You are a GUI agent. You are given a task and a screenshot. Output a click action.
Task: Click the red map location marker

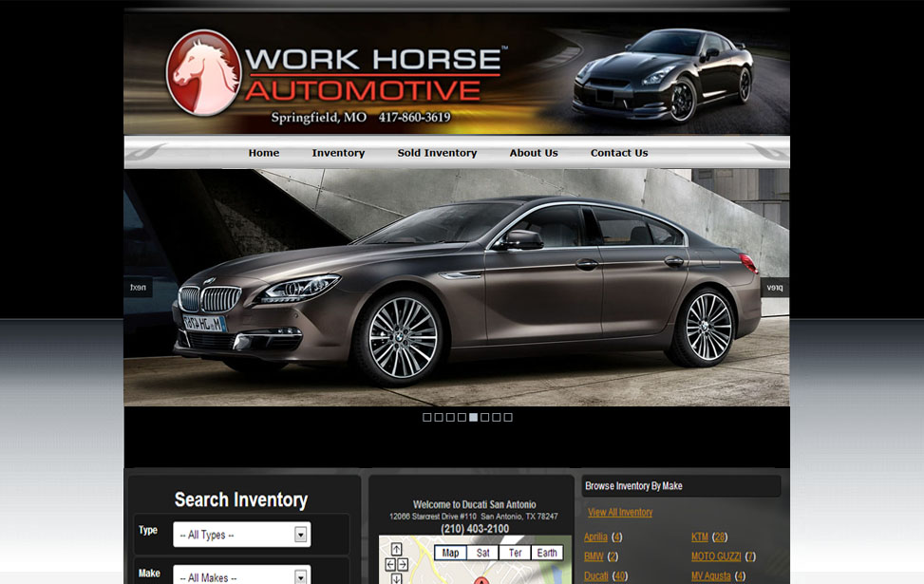[x=481, y=580]
